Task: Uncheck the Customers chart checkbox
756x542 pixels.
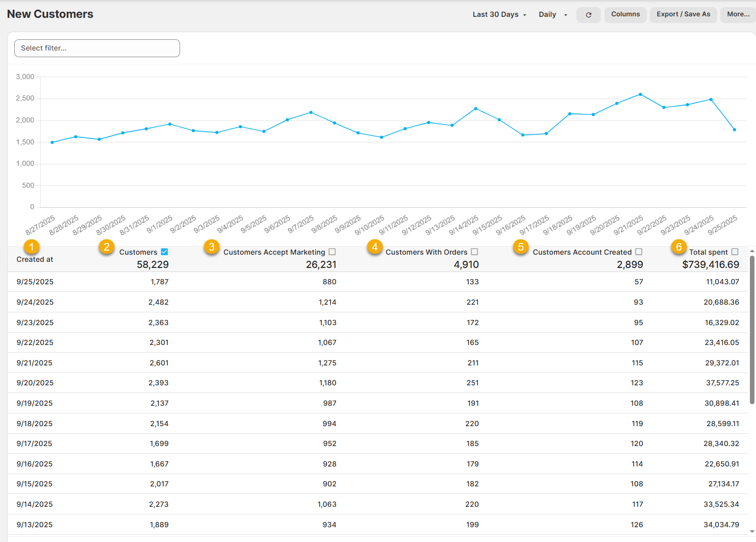Action: [x=164, y=252]
